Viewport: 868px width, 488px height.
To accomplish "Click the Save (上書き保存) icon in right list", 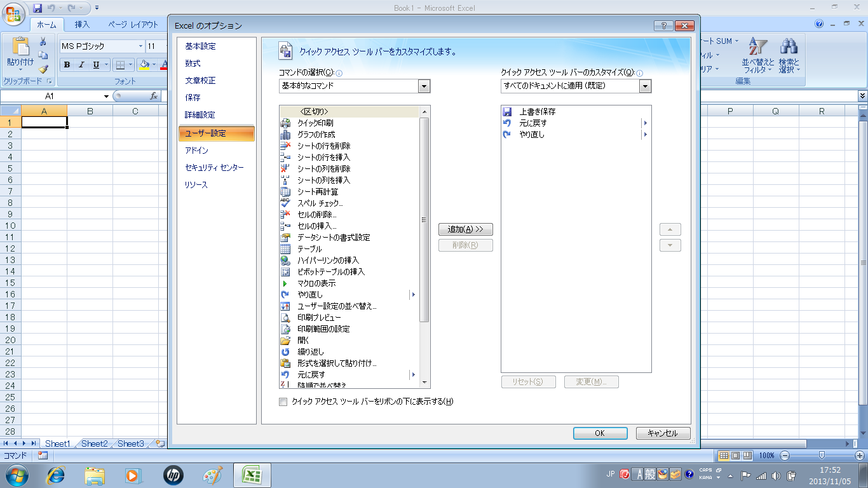I will tap(507, 112).
